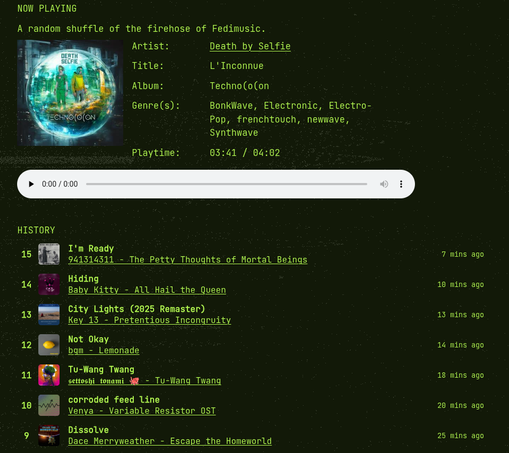Click Not Okay lemon thumbnail
This screenshot has height=453, width=509.
pyautogui.click(x=49, y=345)
